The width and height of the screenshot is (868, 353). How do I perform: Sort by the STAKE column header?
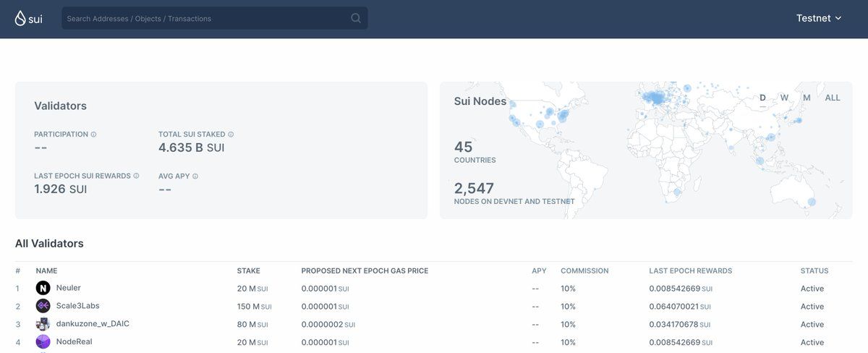pyautogui.click(x=248, y=271)
